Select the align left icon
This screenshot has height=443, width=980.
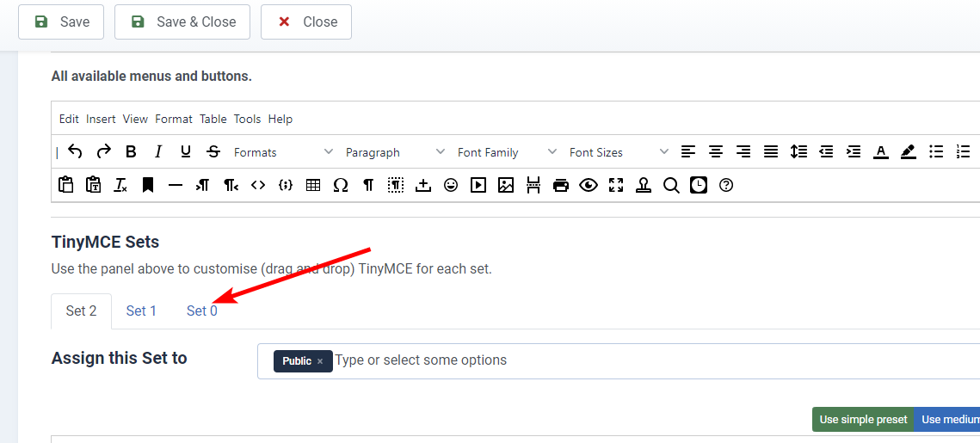coord(688,152)
